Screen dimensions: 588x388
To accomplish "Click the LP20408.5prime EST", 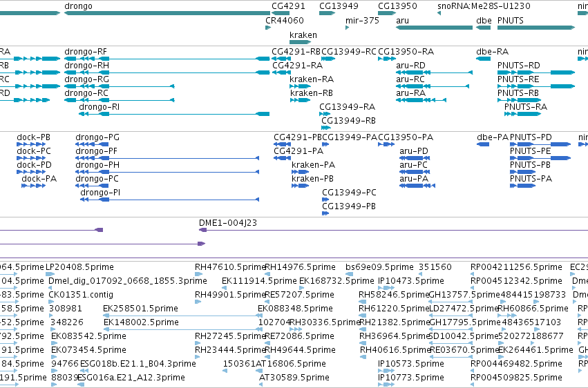I will (x=50, y=274).
